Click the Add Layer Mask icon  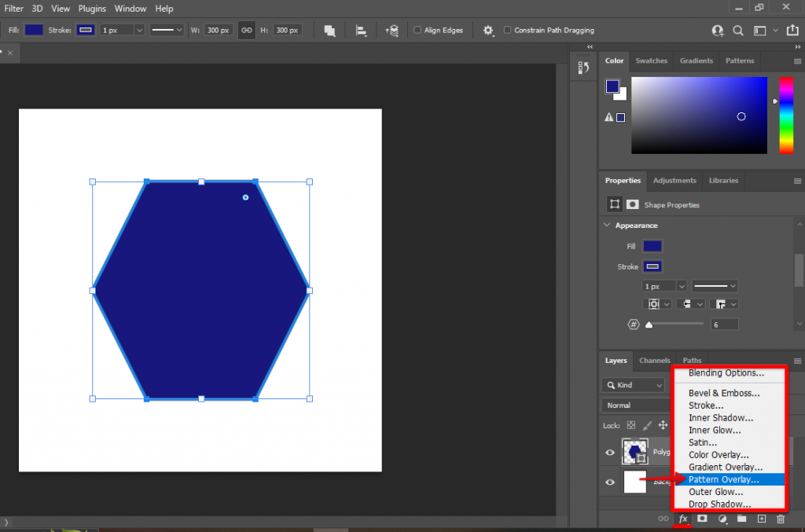point(701,519)
